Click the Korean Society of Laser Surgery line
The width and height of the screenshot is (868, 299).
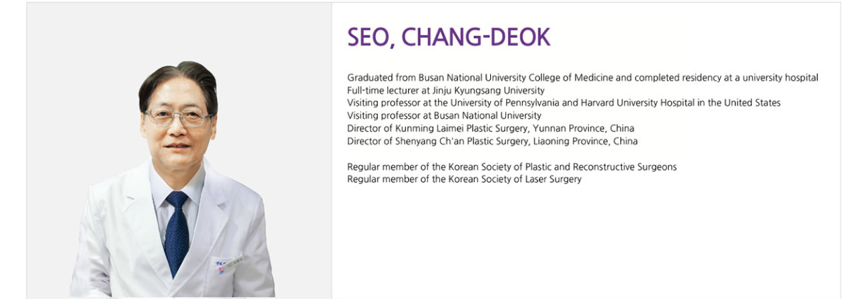[x=464, y=179]
